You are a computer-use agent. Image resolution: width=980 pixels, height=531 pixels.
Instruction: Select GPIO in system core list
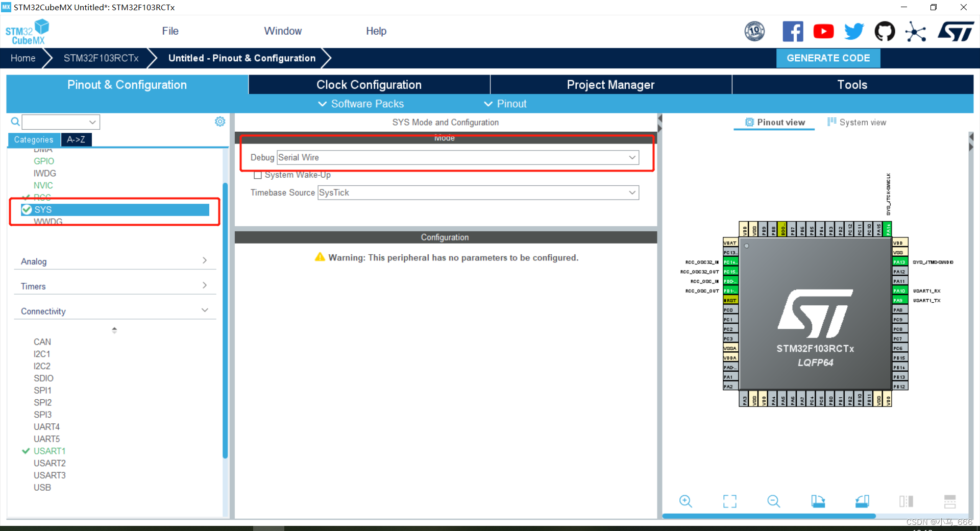44,161
